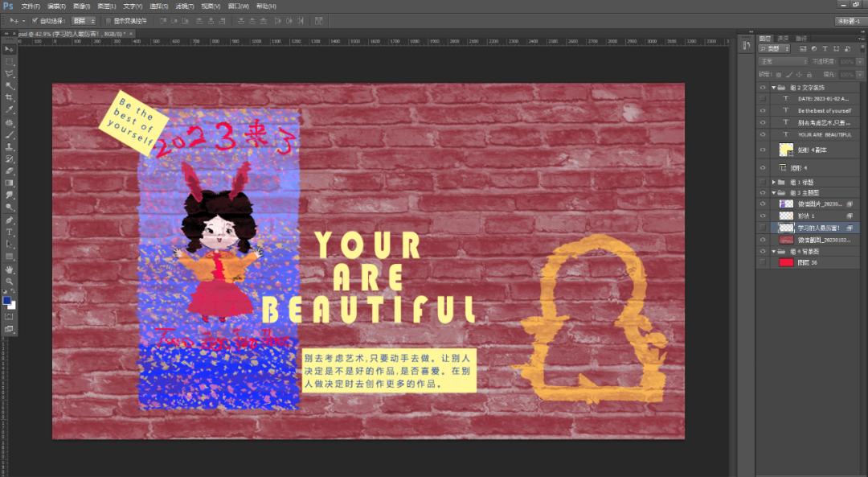
Task: Select the Pen tool
Action: point(9,220)
